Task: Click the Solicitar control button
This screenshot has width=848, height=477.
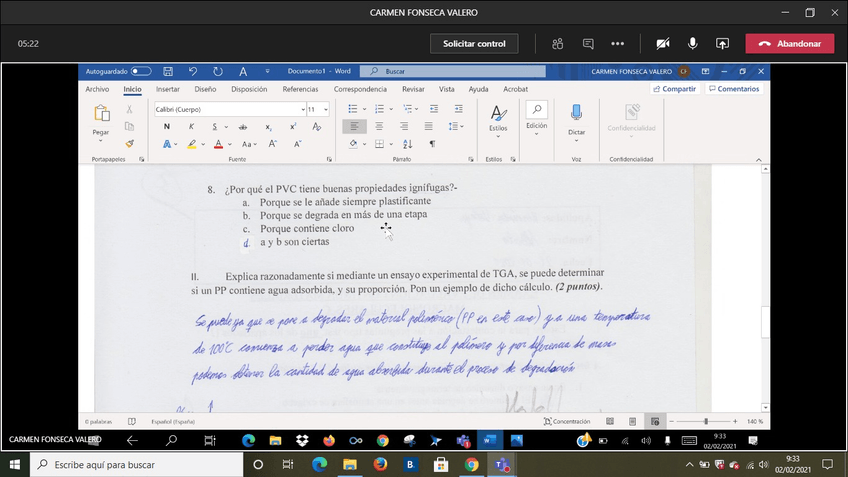Action: pyautogui.click(x=474, y=44)
